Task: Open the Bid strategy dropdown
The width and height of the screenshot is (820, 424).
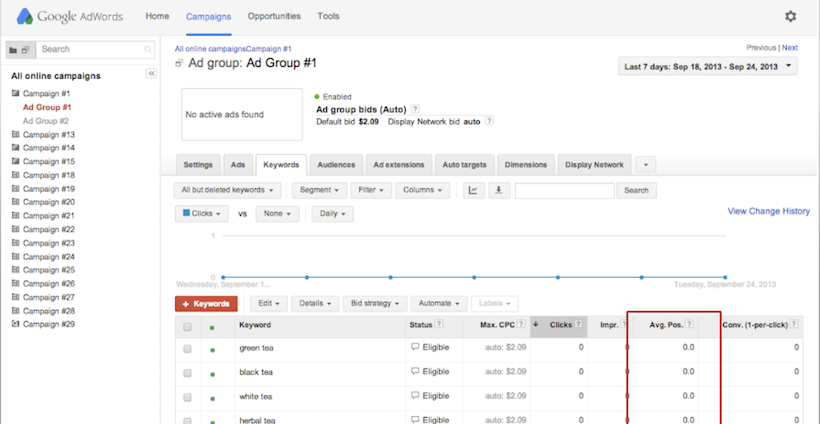Action: pyautogui.click(x=376, y=303)
